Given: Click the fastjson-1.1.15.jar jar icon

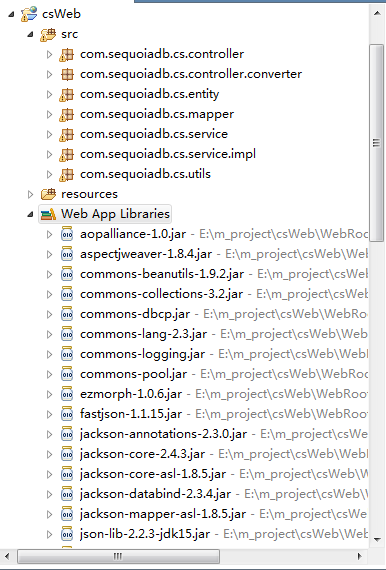Looking at the screenshot, I should click(x=67, y=414).
